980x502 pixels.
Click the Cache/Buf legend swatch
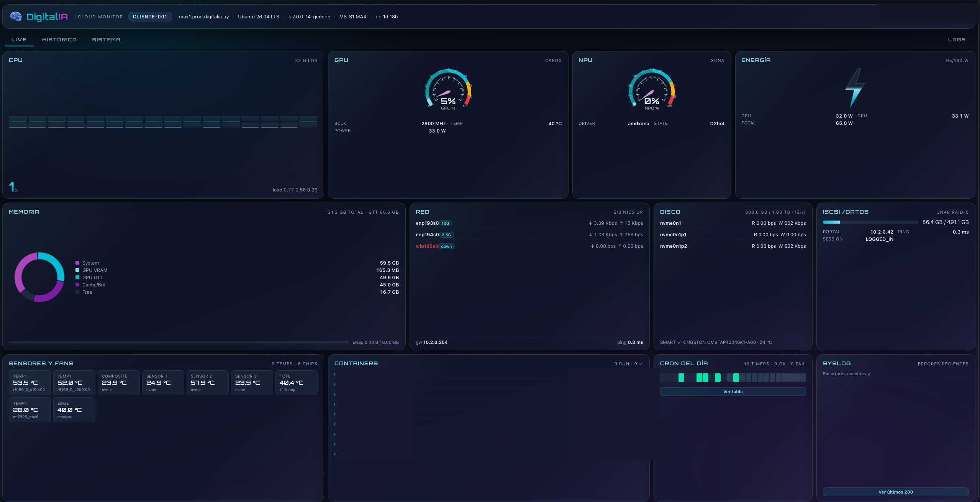click(x=77, y=285)
